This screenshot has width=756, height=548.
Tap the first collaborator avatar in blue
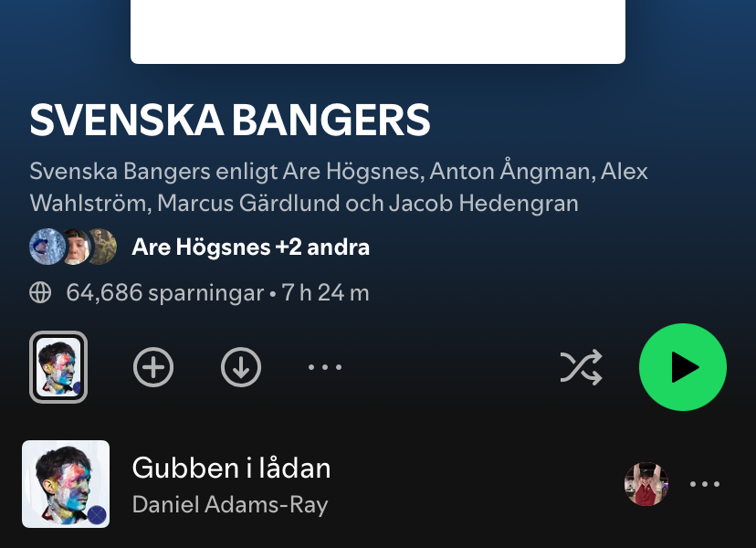tap(47, 247)
